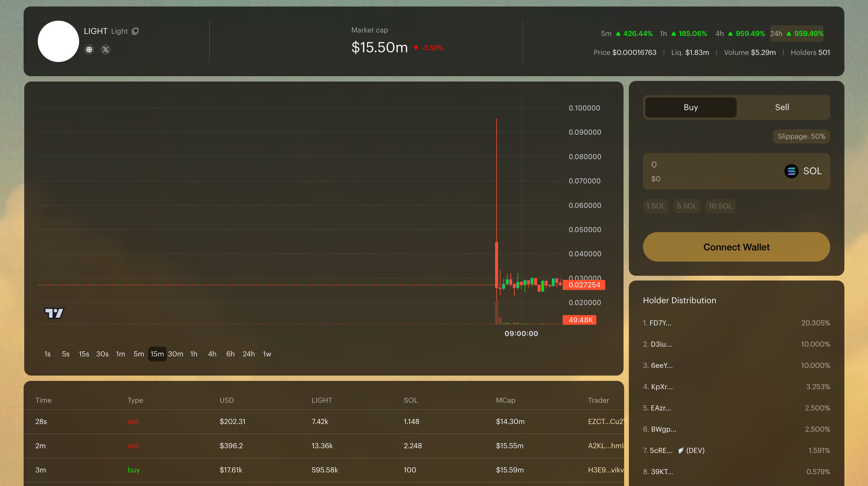Select the 1h chart timeframe

(x=194, y=354)
